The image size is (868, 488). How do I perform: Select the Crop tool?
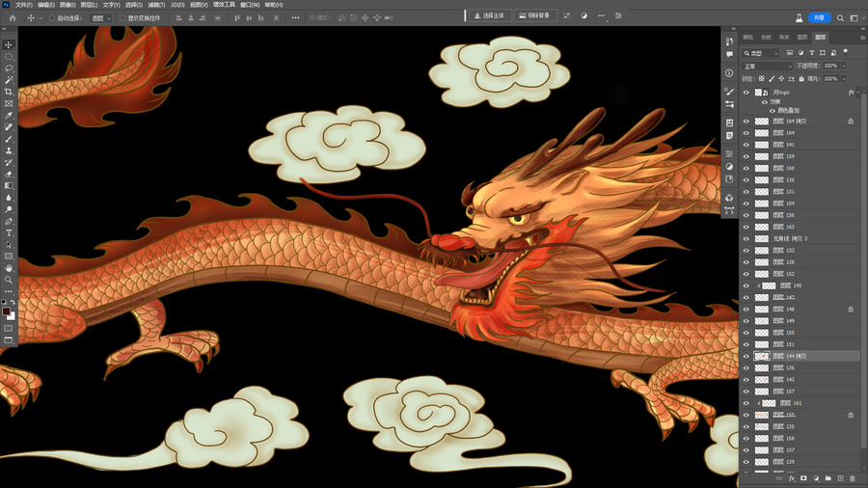pyautogui.click(x=9, y=92)
